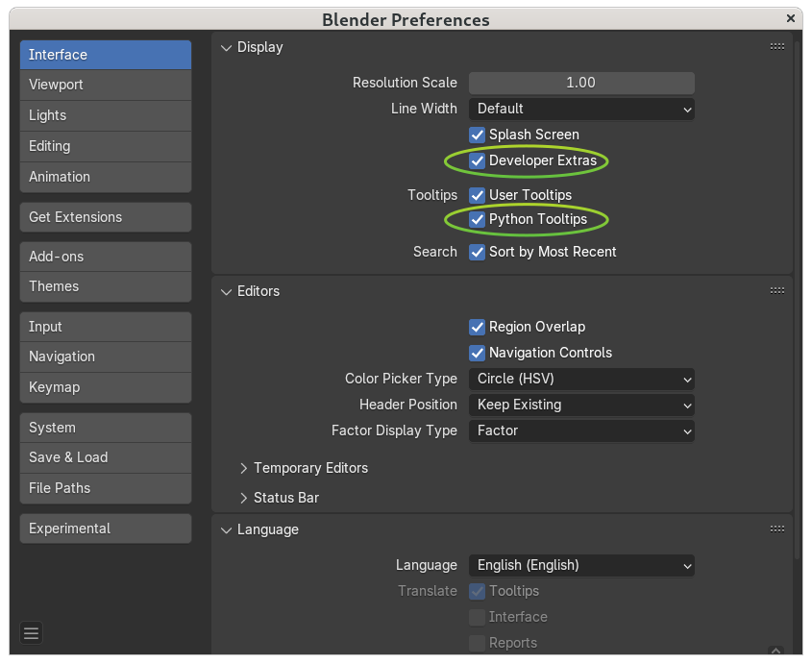Switch to the Viewport tab

pyautogui.click(x=106, y=85)
